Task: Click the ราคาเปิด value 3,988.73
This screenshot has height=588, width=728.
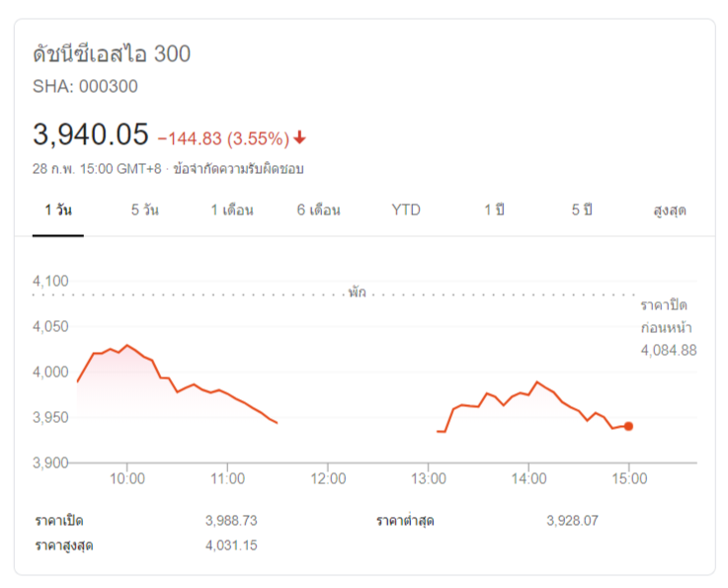Action: pyautogui.click(x=231, y=520)
